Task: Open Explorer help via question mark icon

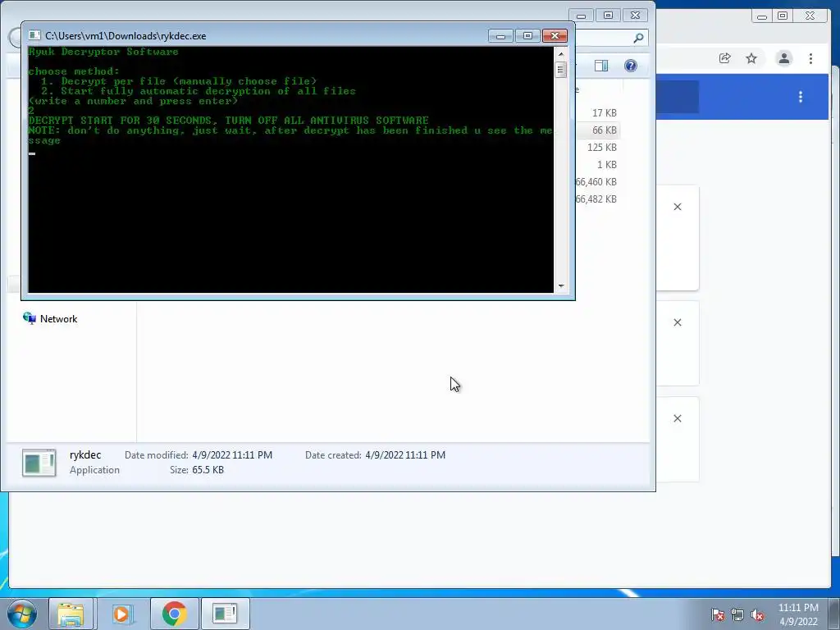Action: coord(631,66)
